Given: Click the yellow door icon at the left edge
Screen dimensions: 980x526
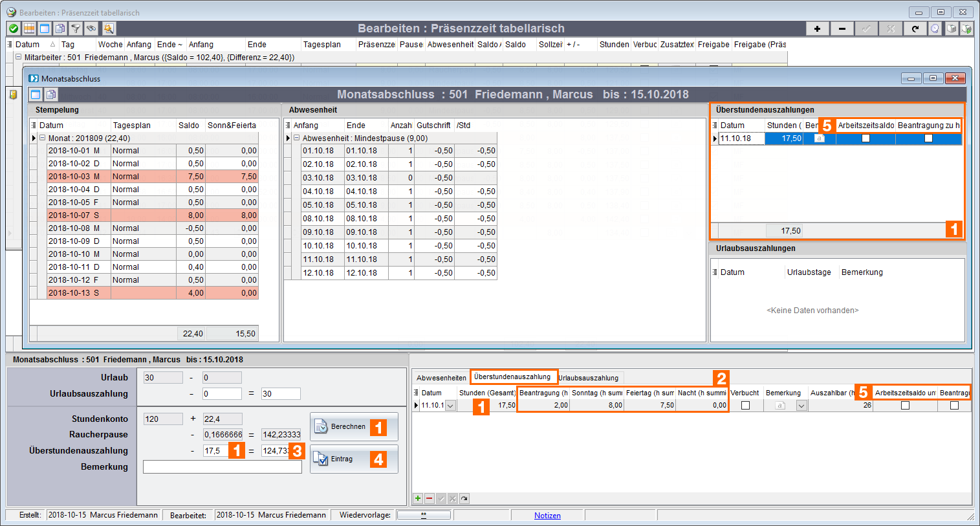Looking at the screenshot, I should (x=12, y=94).
